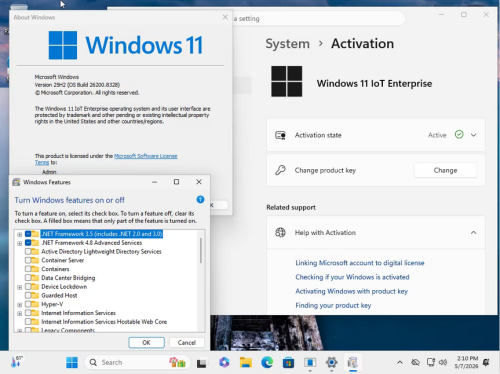Close the About Windows dialog
Image resolution: width=500 pixels, height=374 pixels.
click(x=225, y=17)
